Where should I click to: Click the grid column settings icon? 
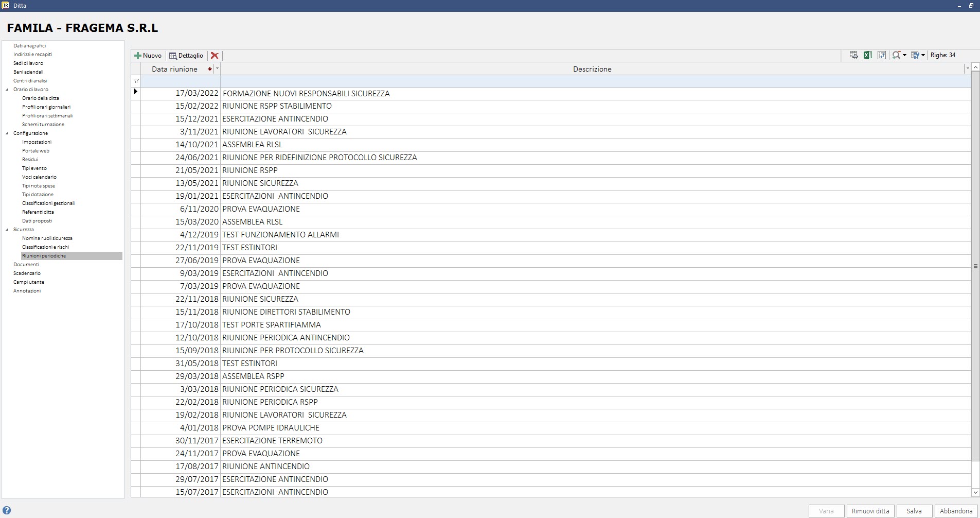coord(915,55)
